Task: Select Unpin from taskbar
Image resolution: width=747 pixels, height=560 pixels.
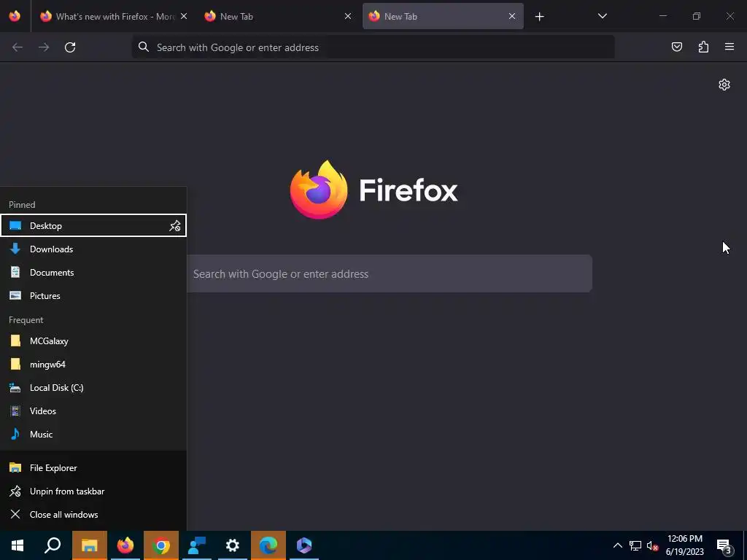Action: [x=93, y=491]
